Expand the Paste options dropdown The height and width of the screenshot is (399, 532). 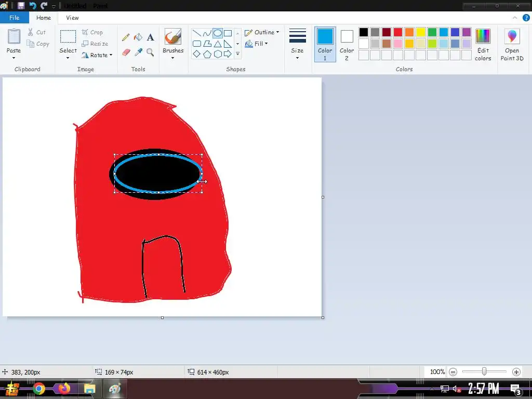[x=14, y=58]
